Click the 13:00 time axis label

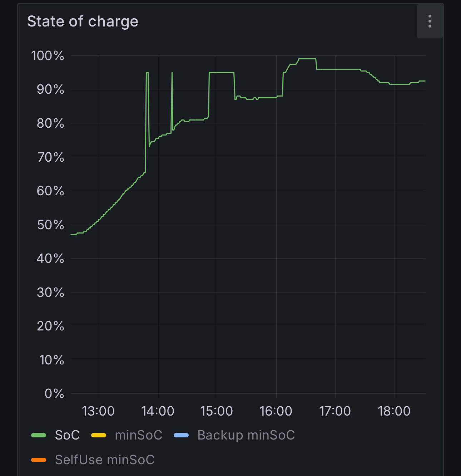point(98,411)
